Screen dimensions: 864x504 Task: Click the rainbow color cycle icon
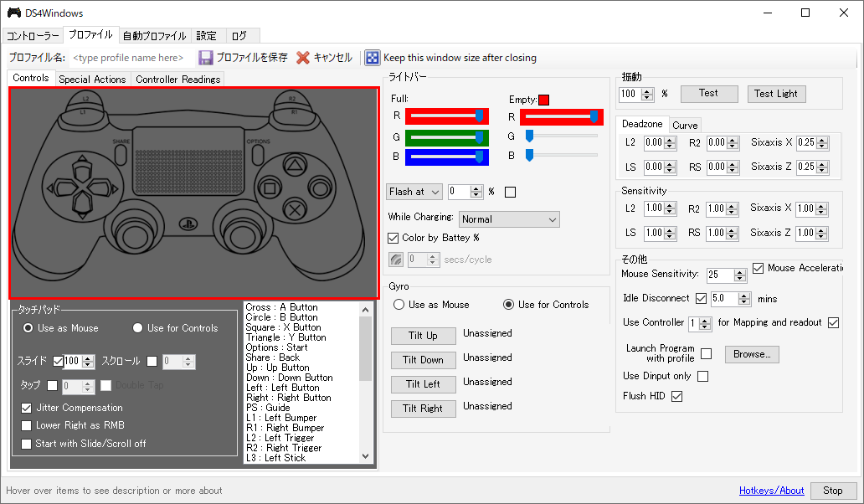[x=396, y=260]
